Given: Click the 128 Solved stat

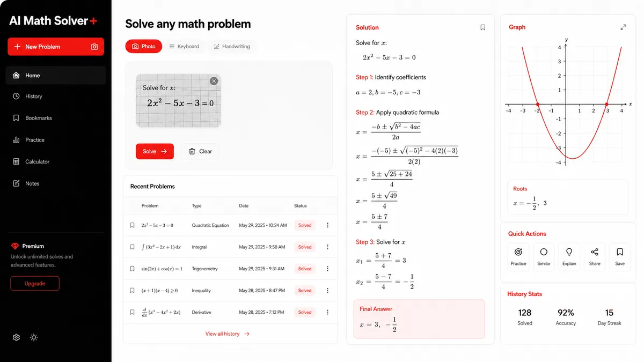Looking at the screenshot, I should click(525, 317).
